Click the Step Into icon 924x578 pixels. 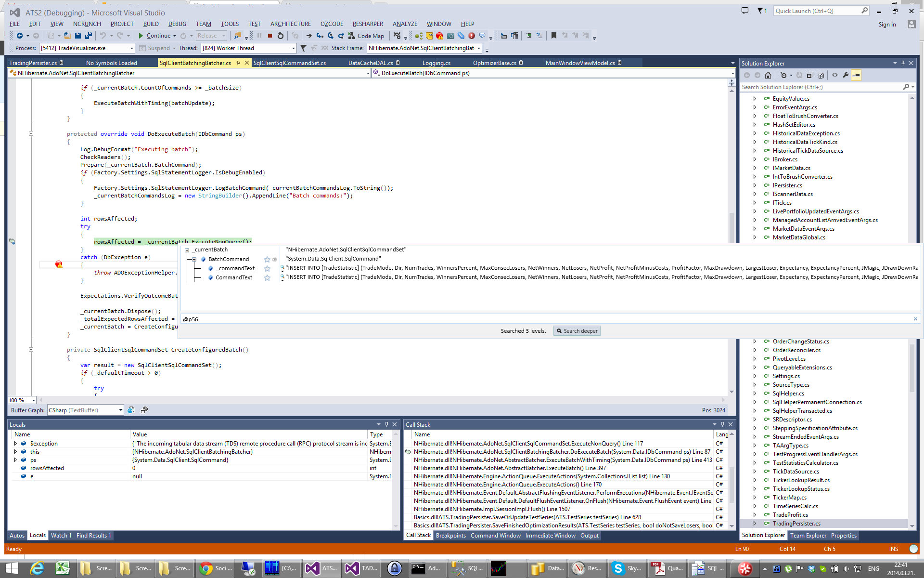click(320, 36)
